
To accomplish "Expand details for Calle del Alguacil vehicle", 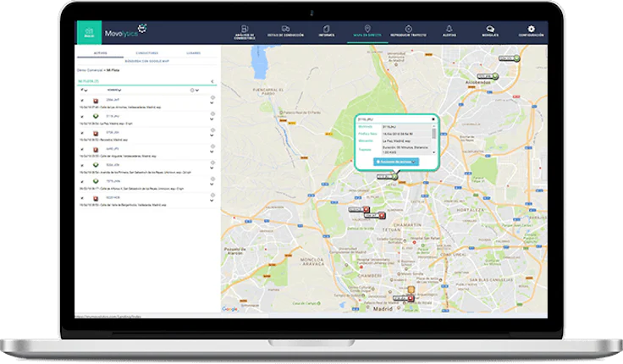I will (x=212, y=152).
